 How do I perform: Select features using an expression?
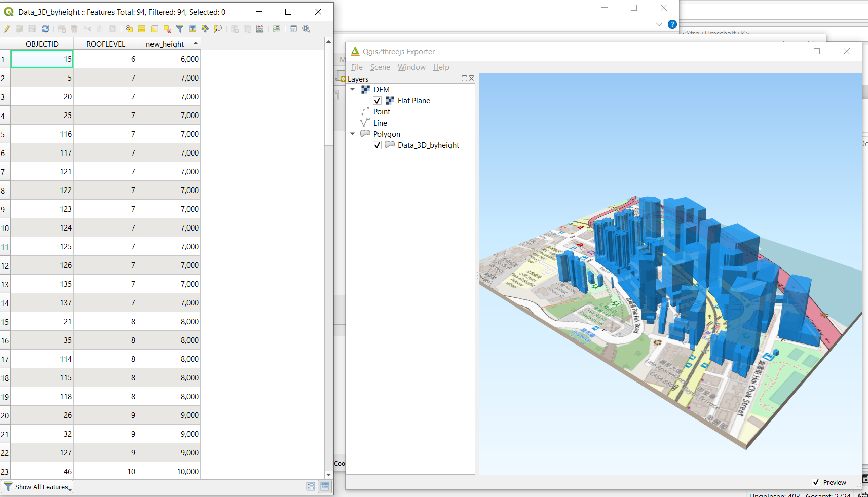(x=129, y=29)
